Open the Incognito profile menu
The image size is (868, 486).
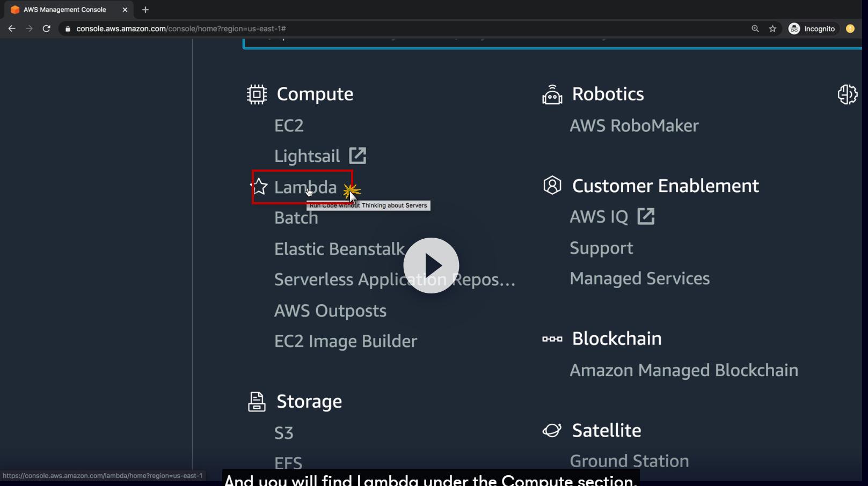tap(811, 29)
